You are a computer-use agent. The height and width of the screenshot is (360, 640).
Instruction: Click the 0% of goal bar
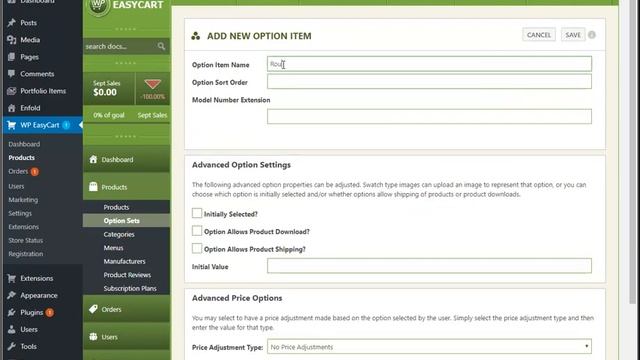click(109, 115)
